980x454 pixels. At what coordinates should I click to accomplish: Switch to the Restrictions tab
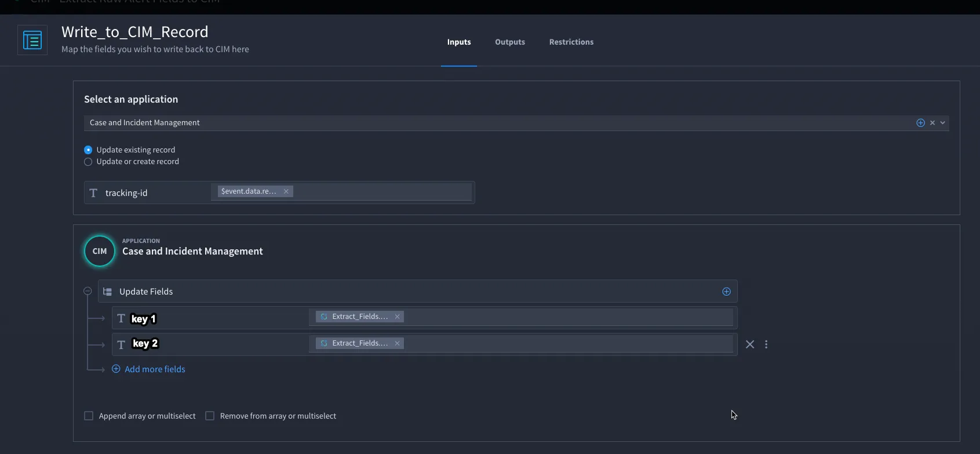click(571, 42)
